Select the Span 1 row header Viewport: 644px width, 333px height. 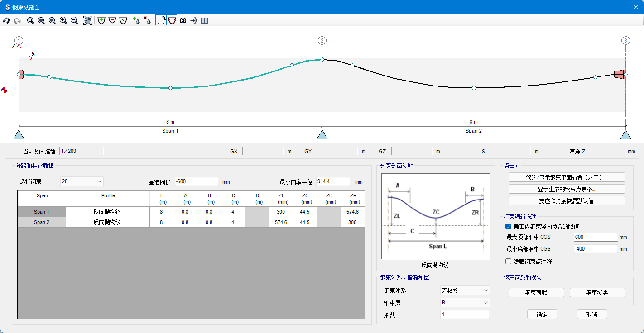coord(41,212)
